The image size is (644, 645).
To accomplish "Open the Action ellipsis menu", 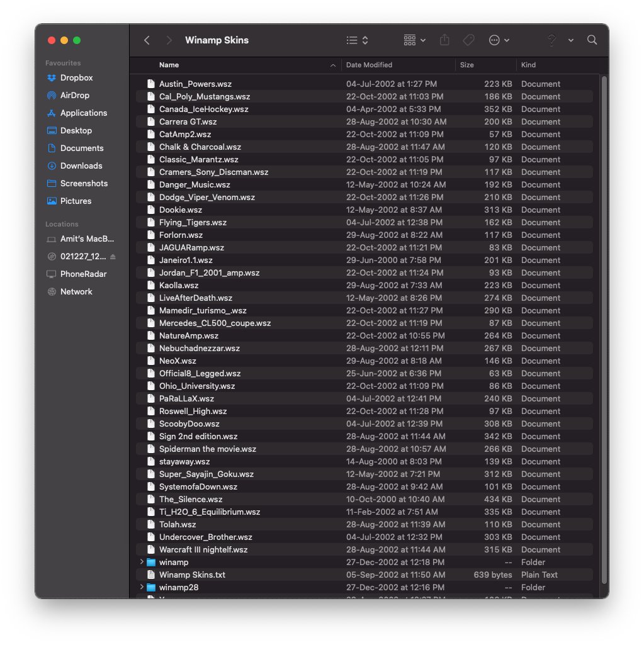I will click(499, 40).
